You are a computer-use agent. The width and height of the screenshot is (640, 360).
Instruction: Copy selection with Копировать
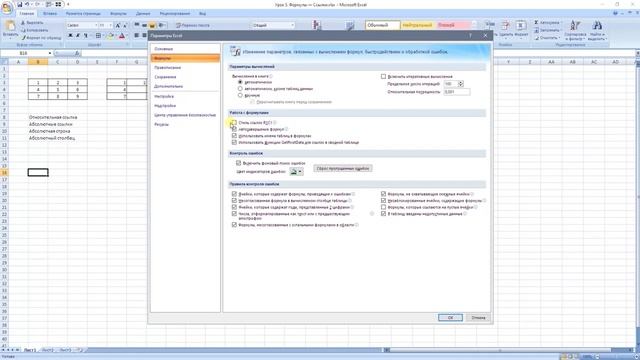coord(35,30)
